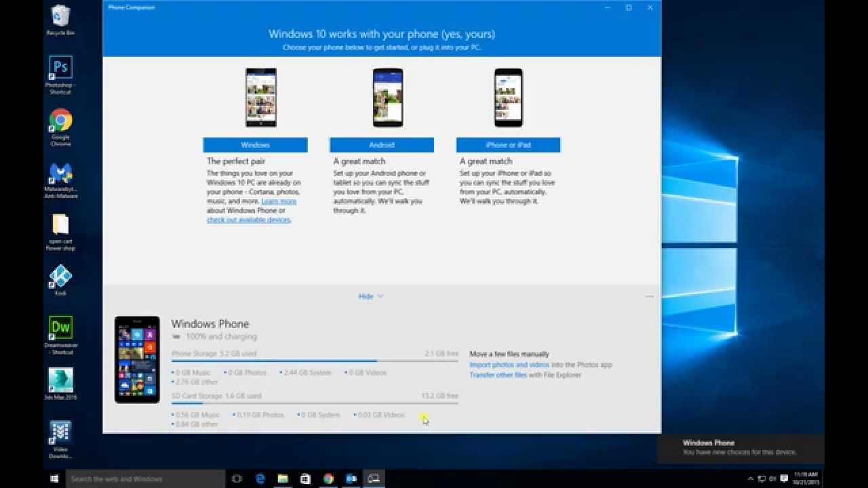
Task: Click the network icon in the system tray
Action: click(762, 479)
